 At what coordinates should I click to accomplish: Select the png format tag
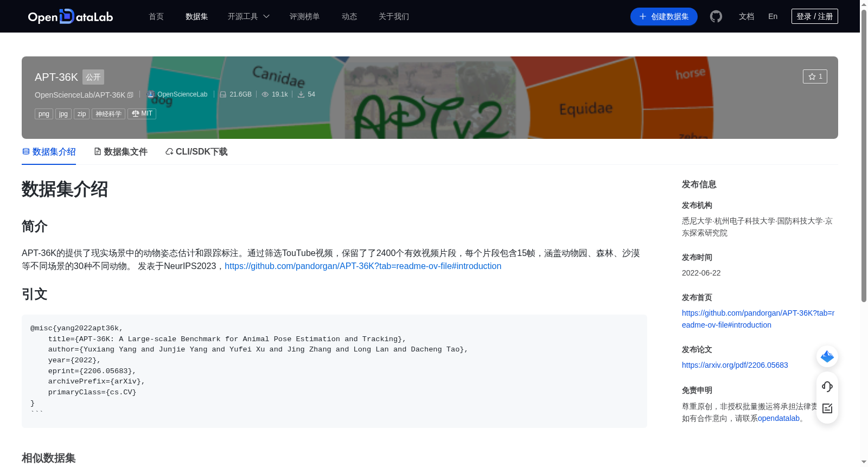[44, 114]
